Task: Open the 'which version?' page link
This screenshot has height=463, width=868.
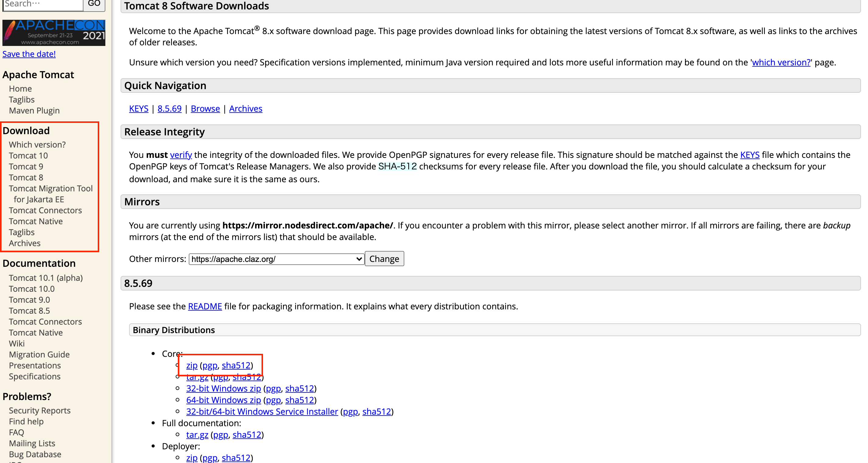Action: coord(781,62)
